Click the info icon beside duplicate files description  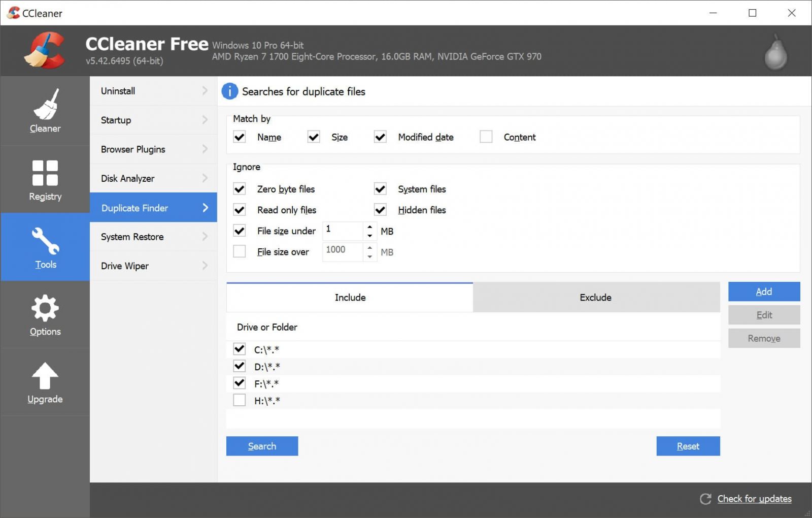tap(229, 91)
